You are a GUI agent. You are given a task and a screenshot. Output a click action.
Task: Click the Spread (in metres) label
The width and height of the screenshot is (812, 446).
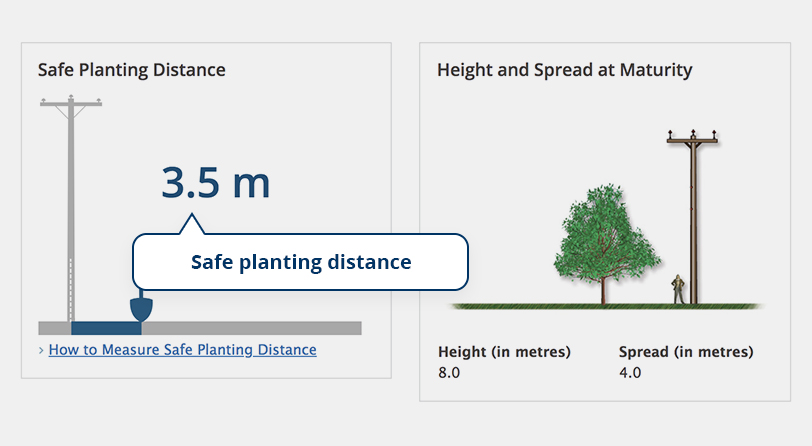pyautogui.click(x=686, y=352)
